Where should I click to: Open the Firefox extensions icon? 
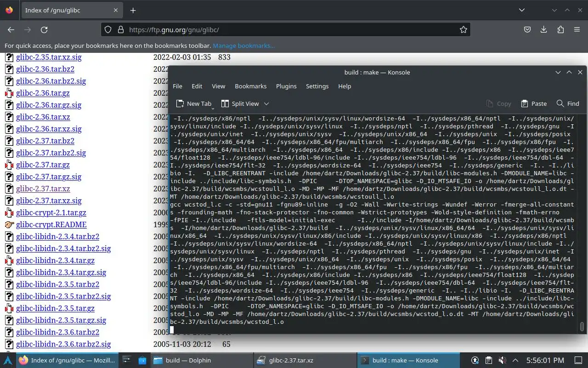[560, 29]
